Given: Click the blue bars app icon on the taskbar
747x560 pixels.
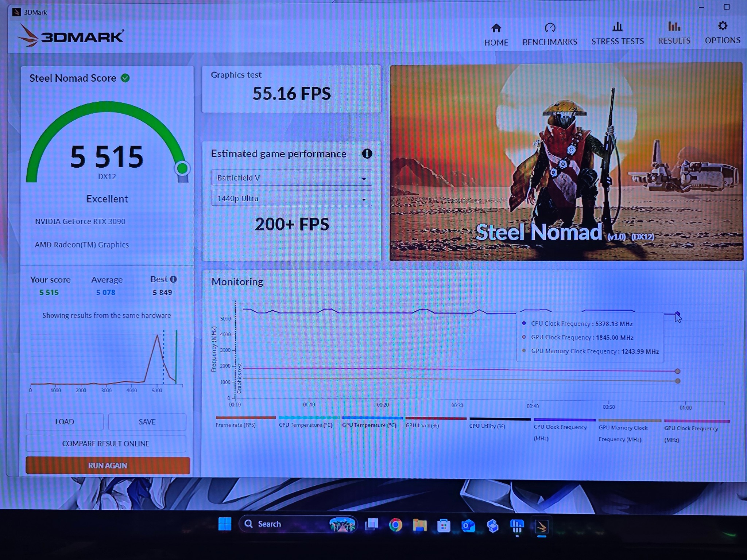Looking at the screenshot, I should tap(517, 526).
